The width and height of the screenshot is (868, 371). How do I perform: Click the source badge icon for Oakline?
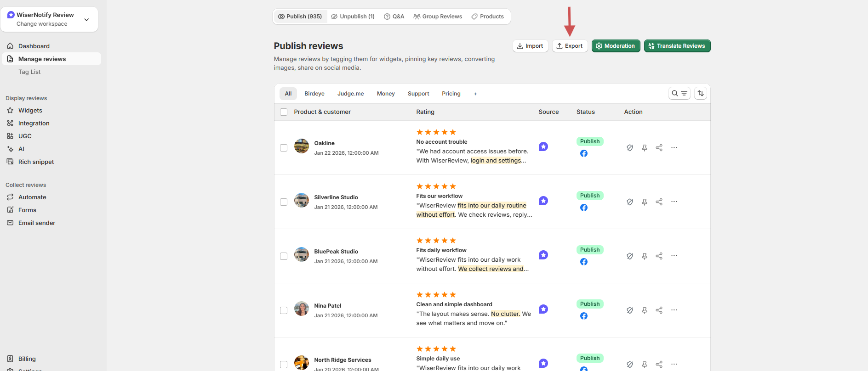pyautogui.click(x=543, y=147)
